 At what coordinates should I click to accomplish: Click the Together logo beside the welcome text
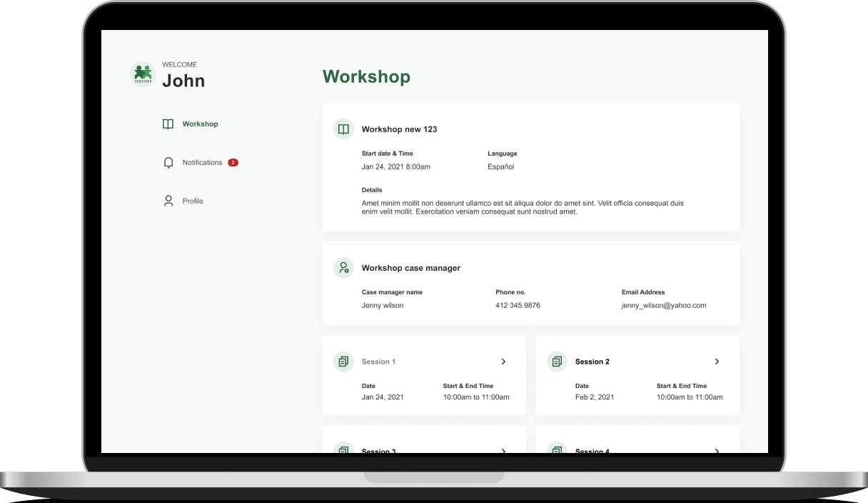[x=143, y=74]
